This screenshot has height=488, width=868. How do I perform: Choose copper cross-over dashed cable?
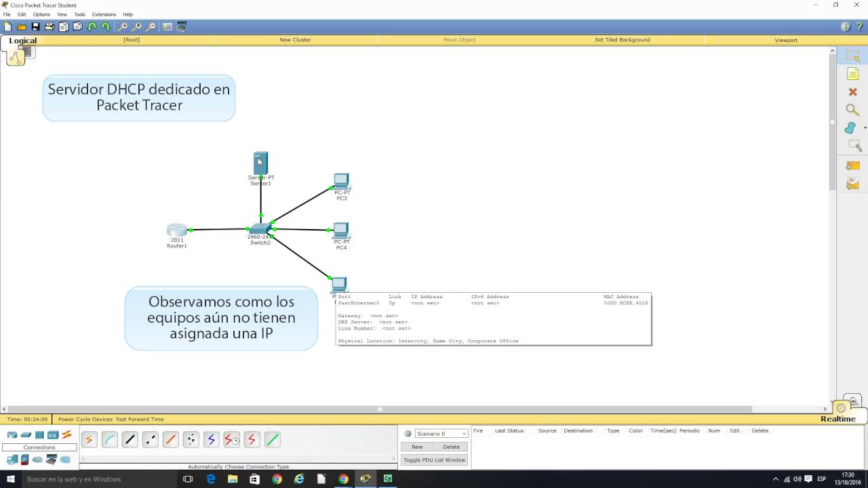150,440
